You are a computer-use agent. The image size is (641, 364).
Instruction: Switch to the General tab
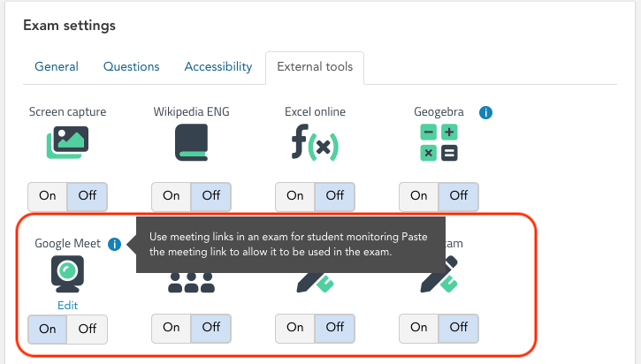tap(57, 67)
